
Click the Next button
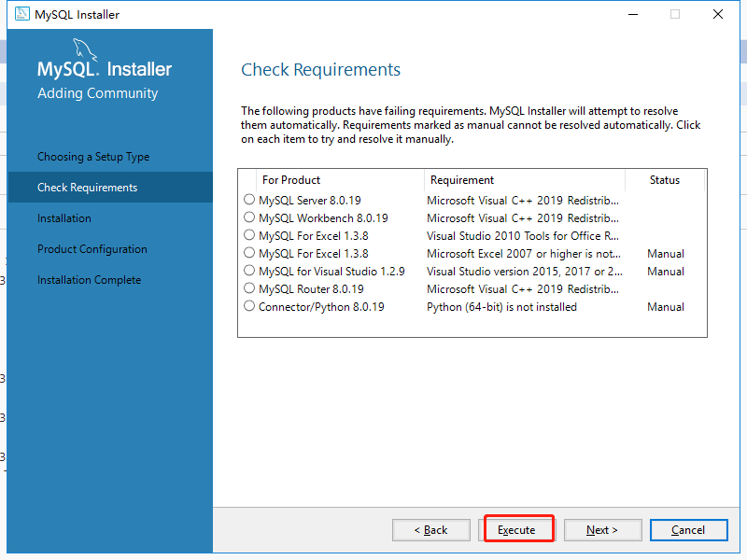pyautogui.click(x=602, y=530)
